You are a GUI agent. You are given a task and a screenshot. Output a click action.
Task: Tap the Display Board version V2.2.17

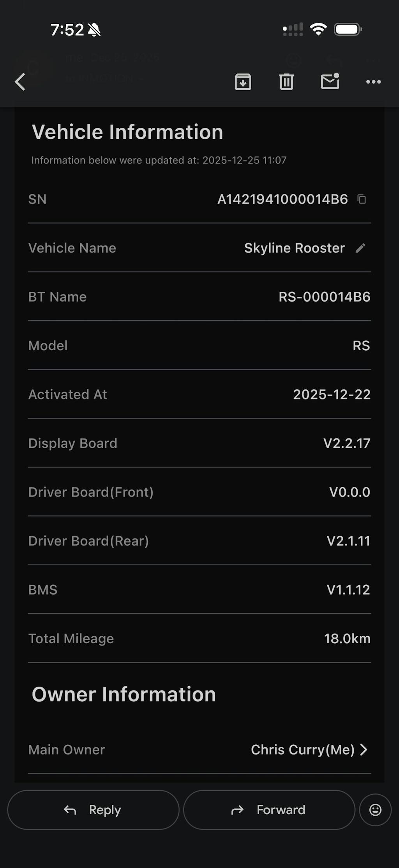[x=347, y=443]
